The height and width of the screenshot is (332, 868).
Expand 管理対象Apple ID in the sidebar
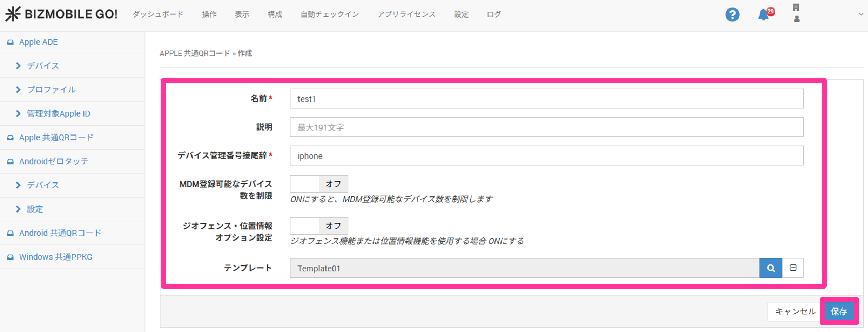(58, 114)
